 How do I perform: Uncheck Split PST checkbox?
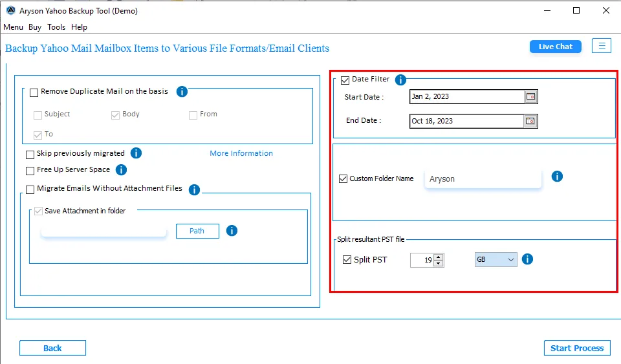[347, 259]
